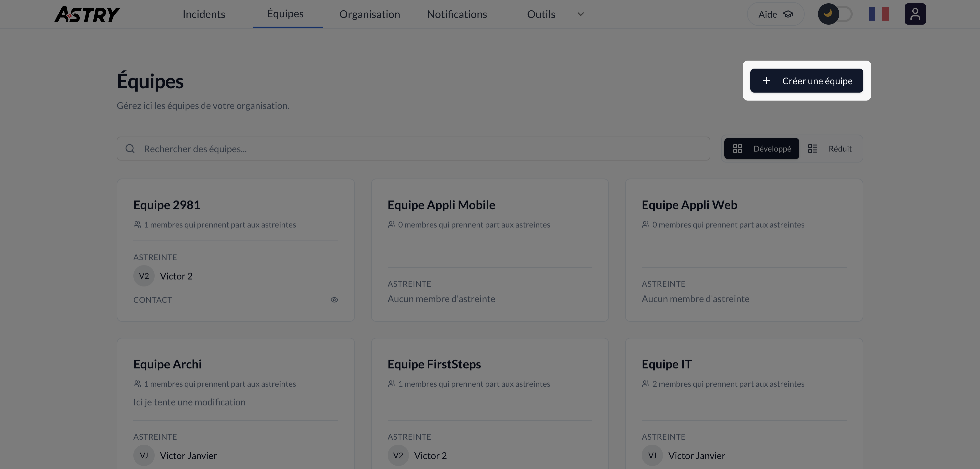Click the chevron next to Outils
This screenshot has height=469, width=980.
tap(580, 14)
